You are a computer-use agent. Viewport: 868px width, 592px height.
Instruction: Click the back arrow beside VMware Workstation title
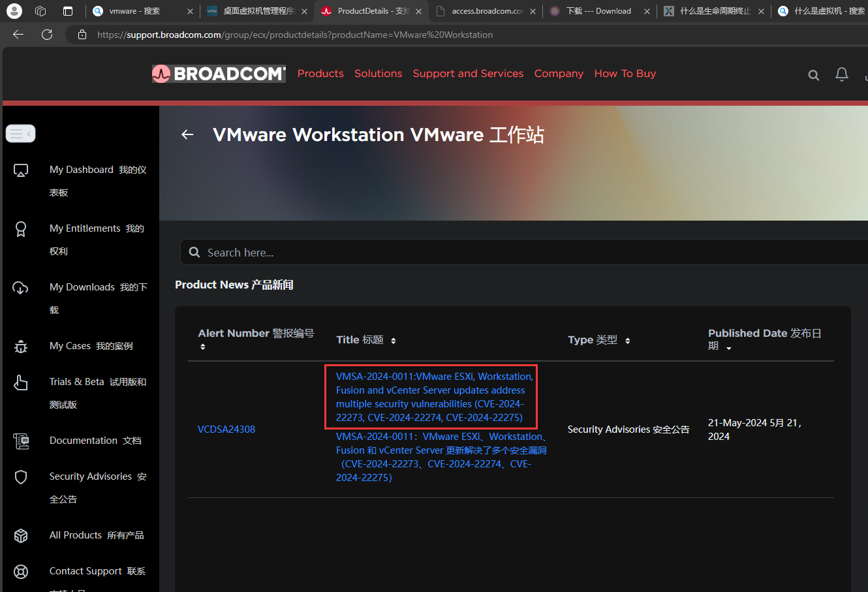pyautogui.click(x=187, y=134)
